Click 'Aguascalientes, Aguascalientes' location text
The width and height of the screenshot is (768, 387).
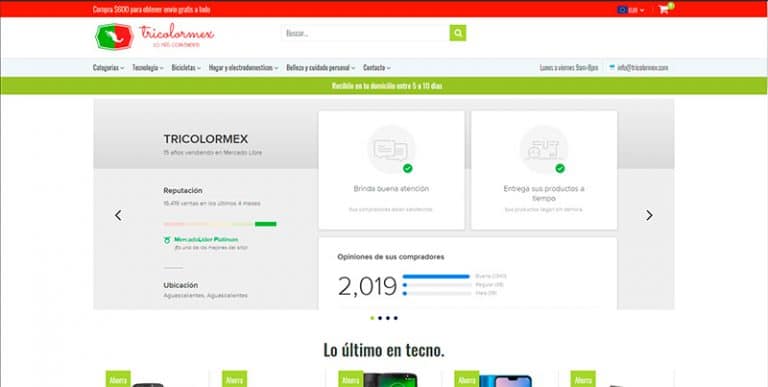pyautogui.click(x=206, y=295)
